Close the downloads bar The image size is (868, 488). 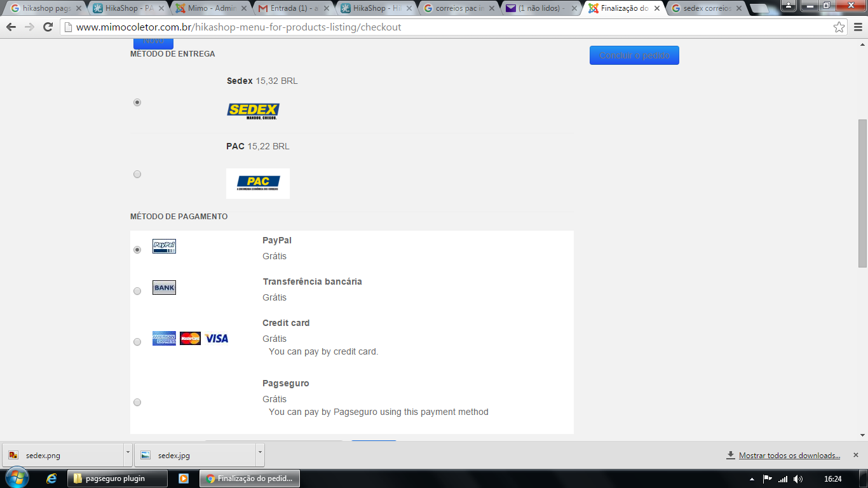856,455
